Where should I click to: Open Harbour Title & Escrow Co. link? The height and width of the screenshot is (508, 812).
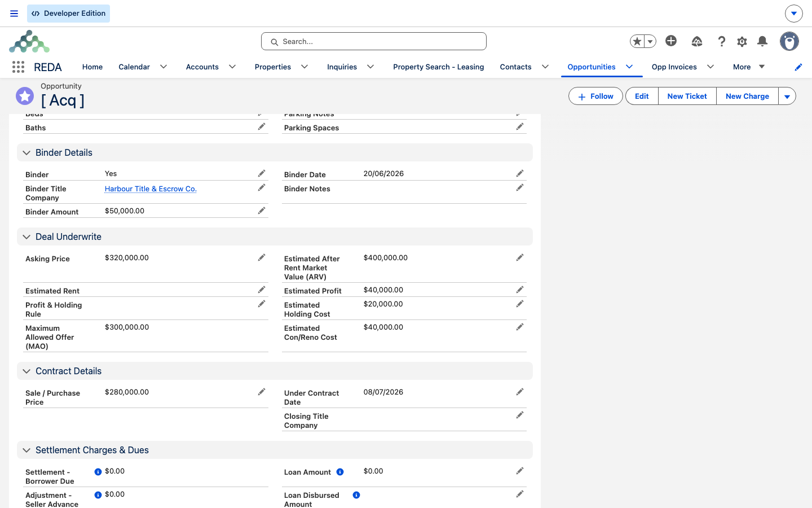click(151, 189)
